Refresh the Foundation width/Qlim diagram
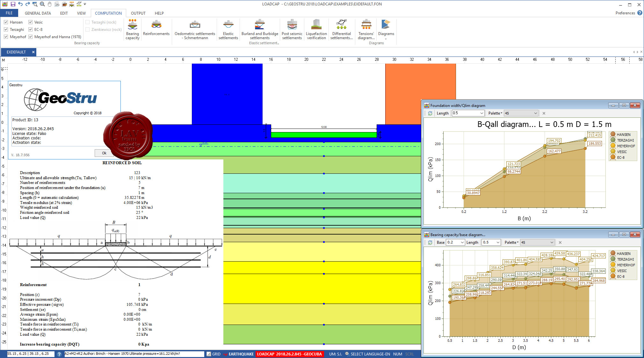 coord(430,113)
